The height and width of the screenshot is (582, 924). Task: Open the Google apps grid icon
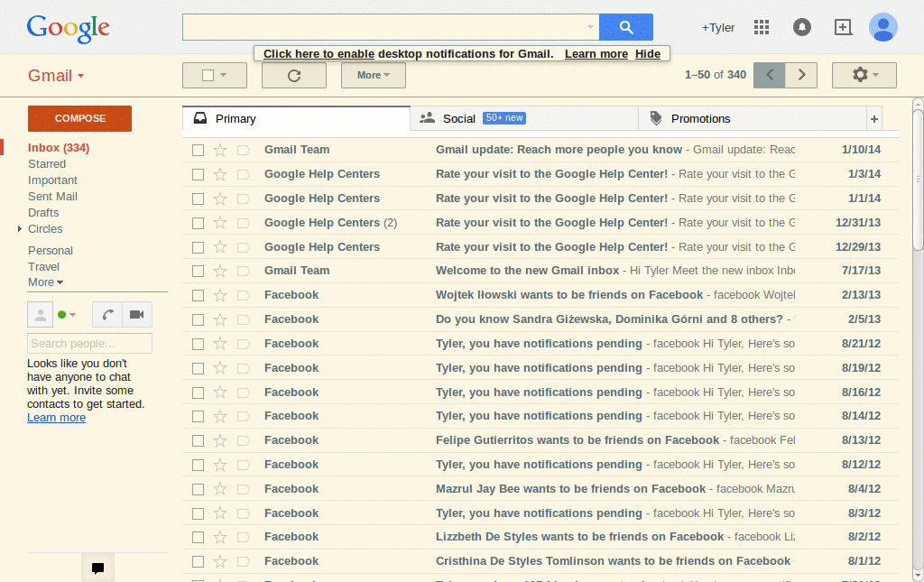pyautogui.click(x=762, y=27)
